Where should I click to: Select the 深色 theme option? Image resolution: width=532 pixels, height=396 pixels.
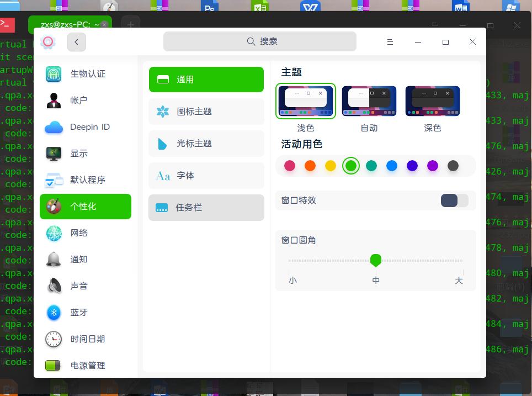pyautogui.click(x=433, y=101)
